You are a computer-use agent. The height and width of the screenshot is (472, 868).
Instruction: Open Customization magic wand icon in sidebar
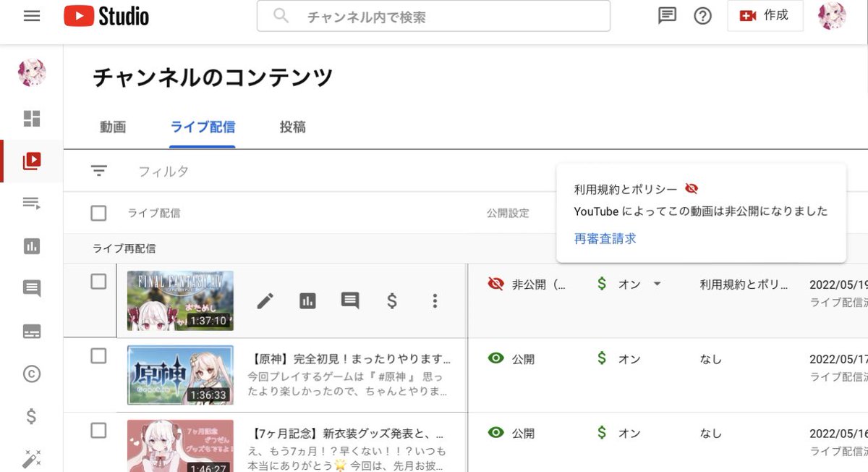(32, 458)
